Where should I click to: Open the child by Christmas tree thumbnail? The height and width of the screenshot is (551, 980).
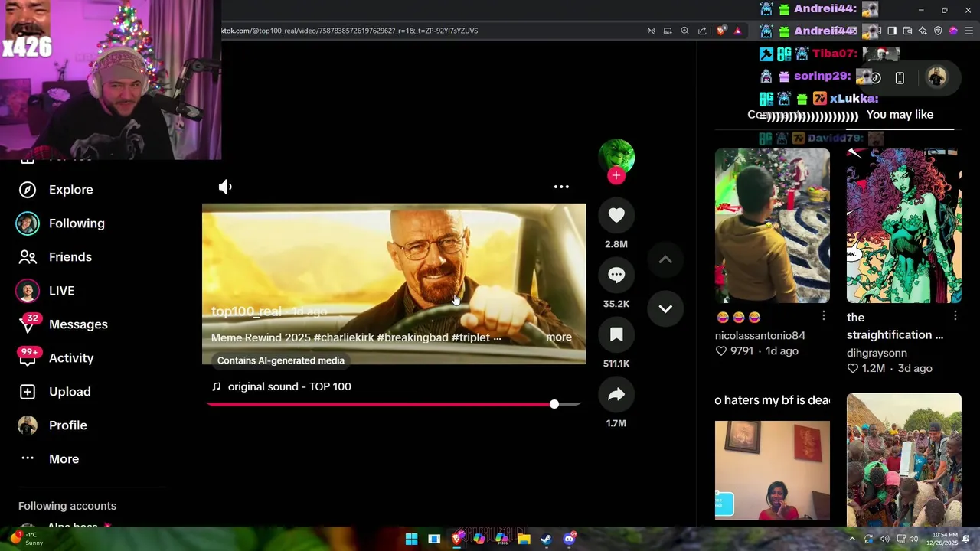point(773,226)
